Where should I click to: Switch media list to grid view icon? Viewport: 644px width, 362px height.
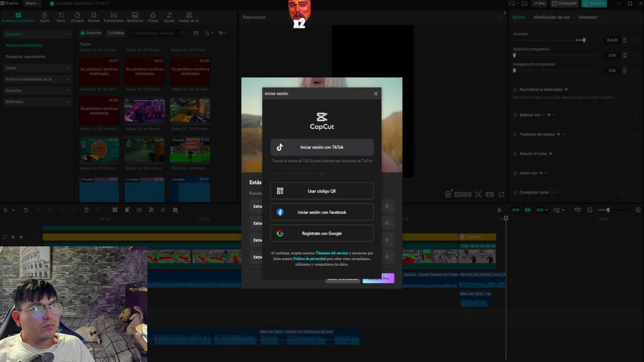pos(196,33)
